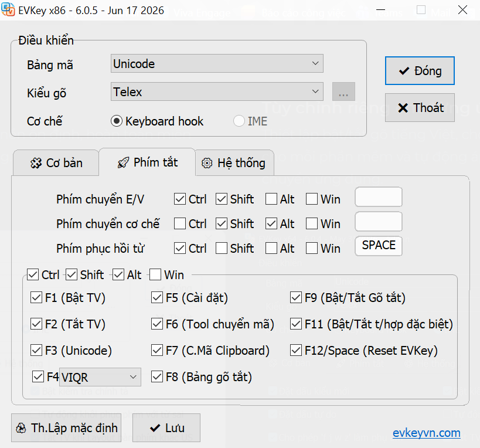Click the Thoát button
The image size is (480, 448).
[420, 108]
